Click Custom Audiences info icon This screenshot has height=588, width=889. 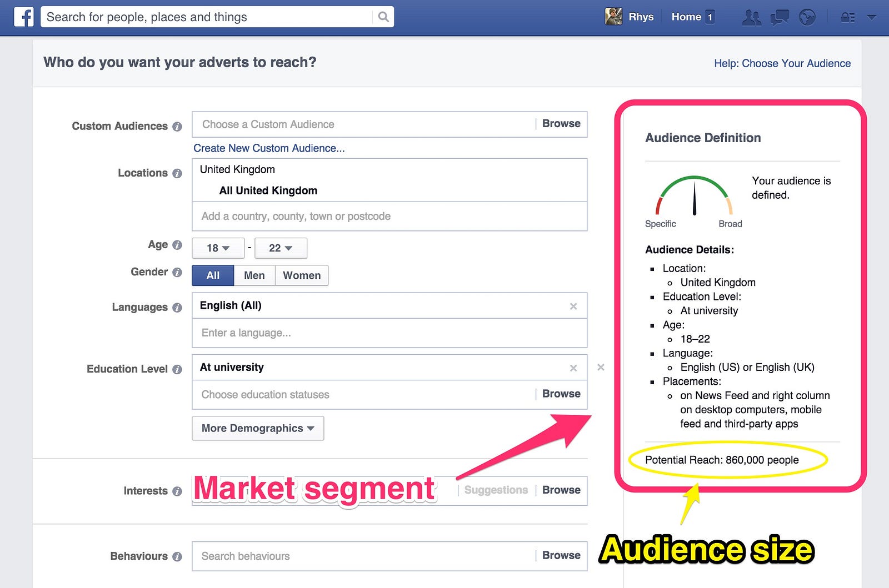tap(177, 127)
